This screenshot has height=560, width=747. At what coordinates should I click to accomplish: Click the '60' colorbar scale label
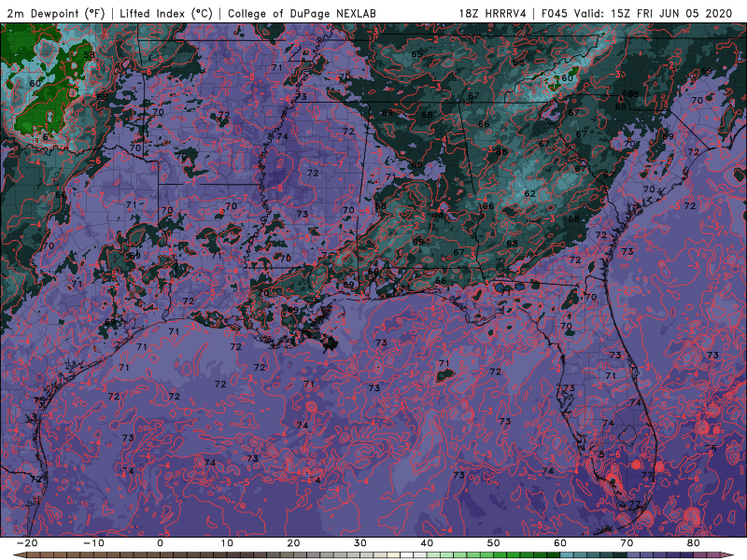pyautogui.click(x=560, y=543)
